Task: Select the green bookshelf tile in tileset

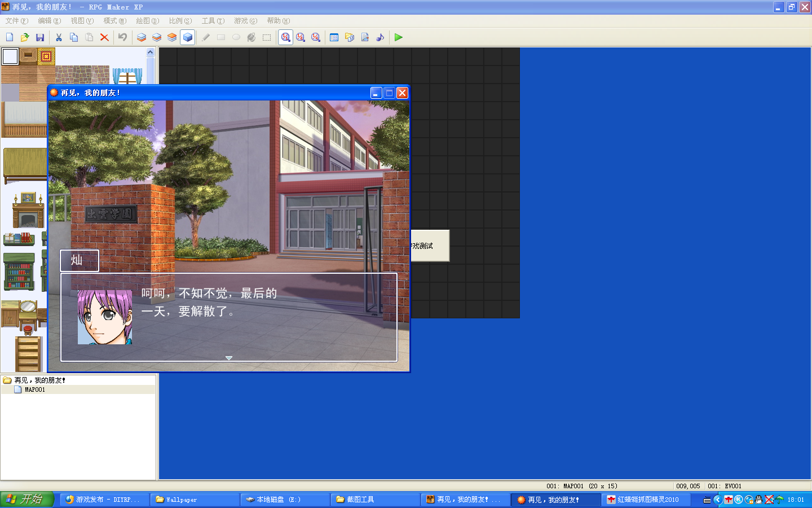Action: click(x=19, y=271)
